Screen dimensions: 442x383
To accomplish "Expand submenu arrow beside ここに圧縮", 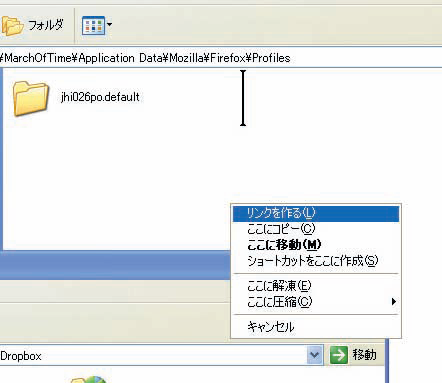I will 394,302.
